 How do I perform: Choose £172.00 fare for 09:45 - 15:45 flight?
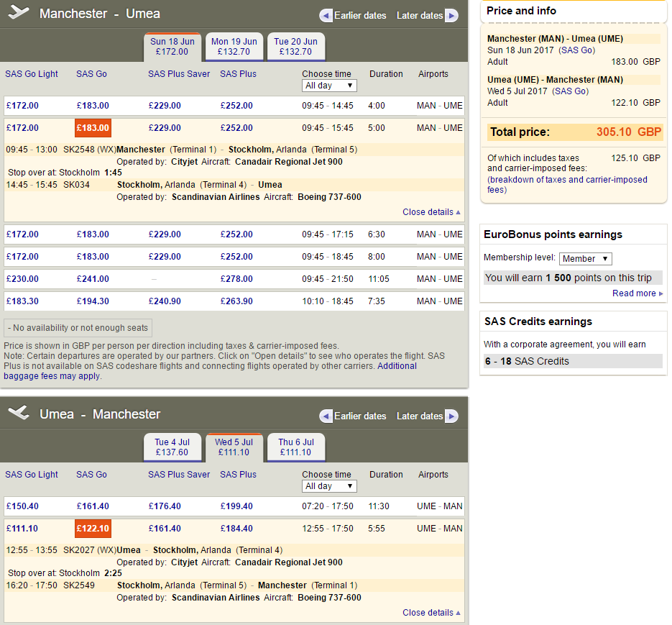point(22,128)
